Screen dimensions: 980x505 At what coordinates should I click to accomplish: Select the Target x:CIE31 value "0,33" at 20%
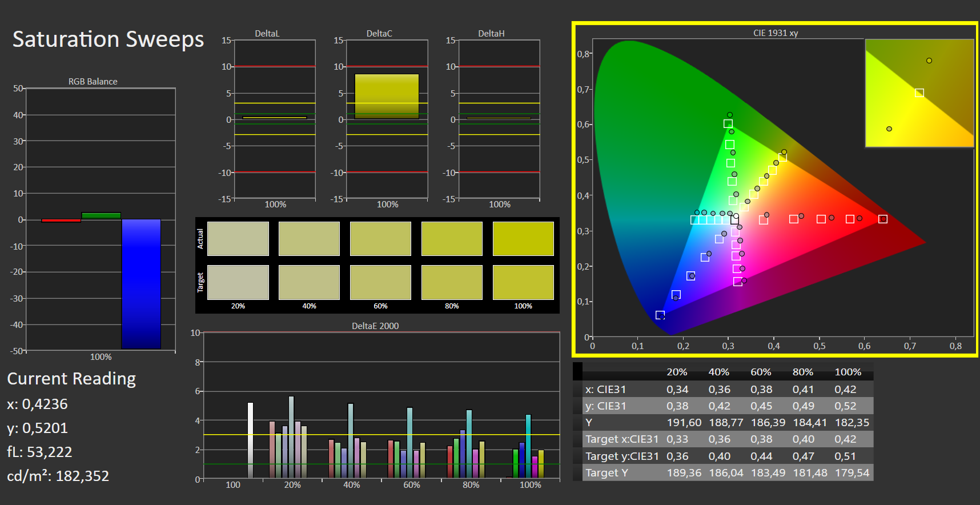(677, 439)
